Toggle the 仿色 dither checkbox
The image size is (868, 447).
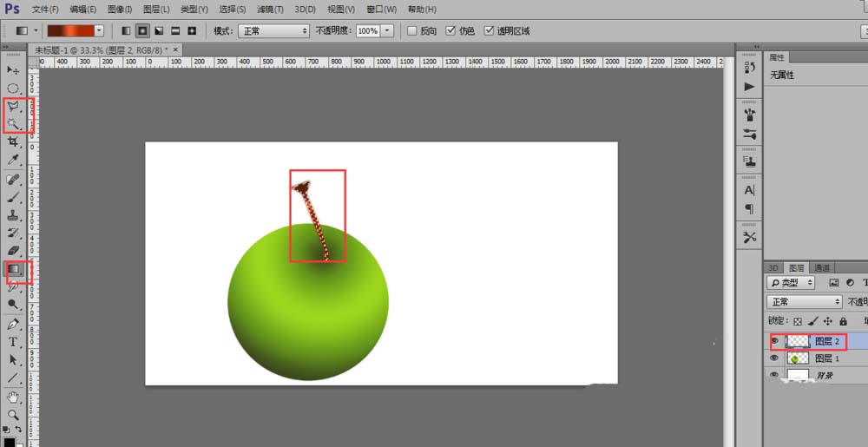[450, 30]
